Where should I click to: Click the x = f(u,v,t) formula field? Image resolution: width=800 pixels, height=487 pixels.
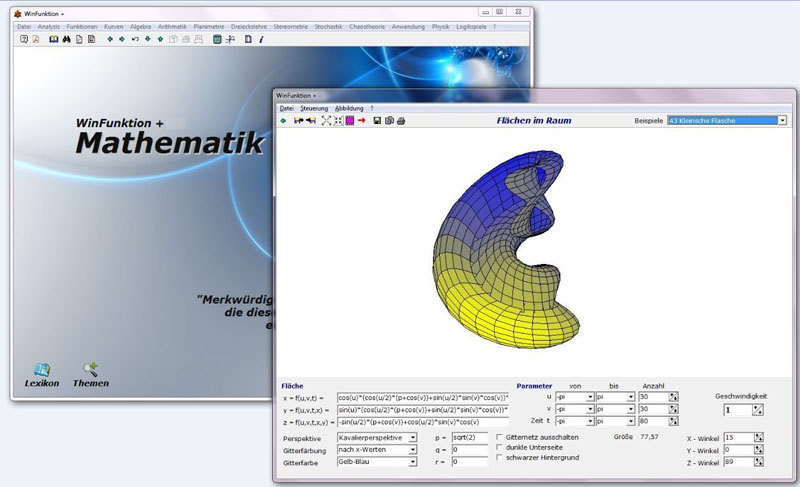[422, 397]
